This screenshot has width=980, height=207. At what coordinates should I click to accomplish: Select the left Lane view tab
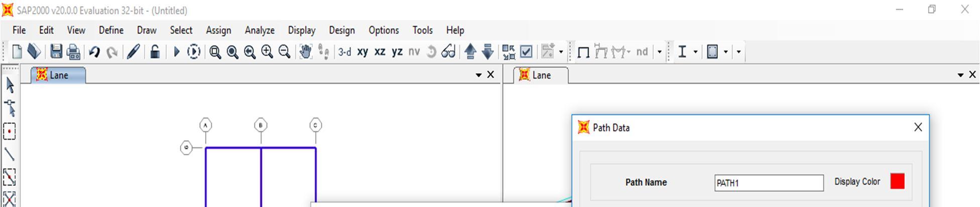tap(58, 75)
